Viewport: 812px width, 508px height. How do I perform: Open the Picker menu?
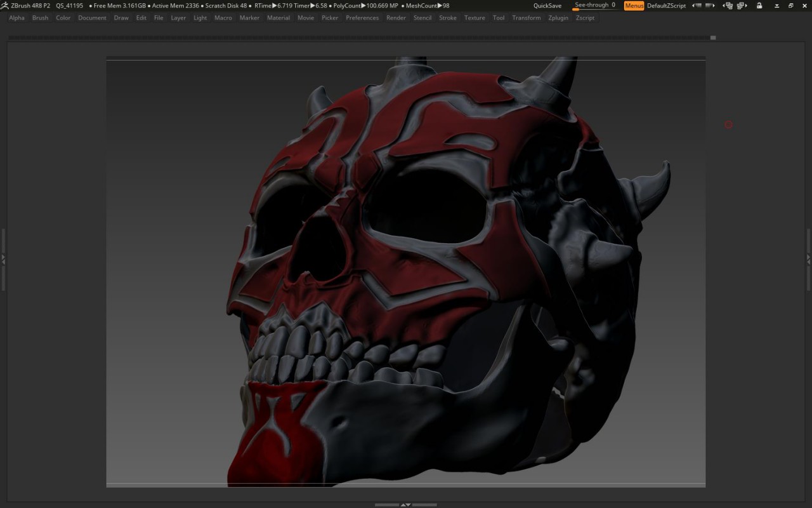tap(330, 18)
